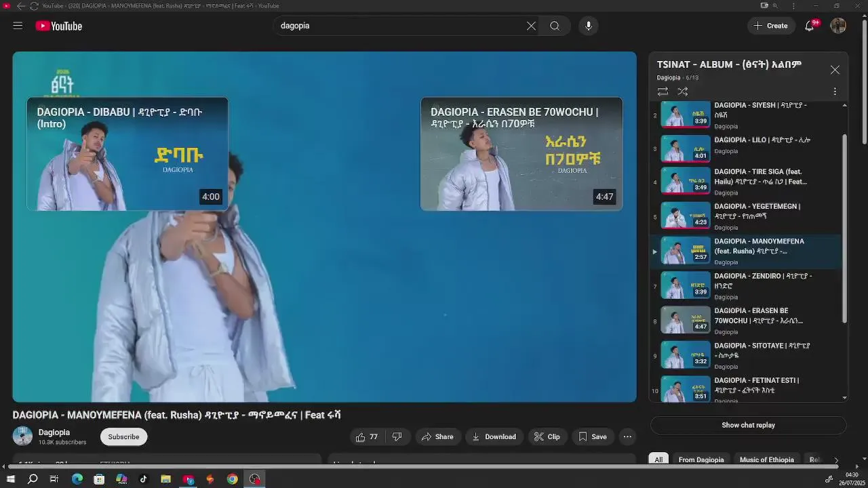Create a Clip of the video
868x488 pixels.
(547, 436)
